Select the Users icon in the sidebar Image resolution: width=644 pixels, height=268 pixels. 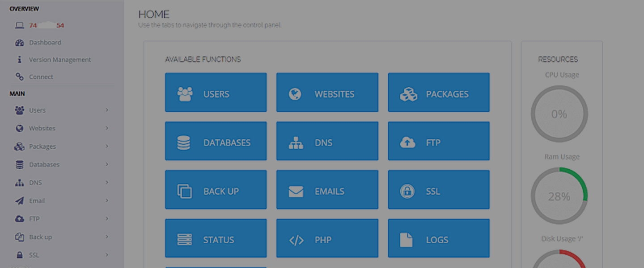click(19, 110)
